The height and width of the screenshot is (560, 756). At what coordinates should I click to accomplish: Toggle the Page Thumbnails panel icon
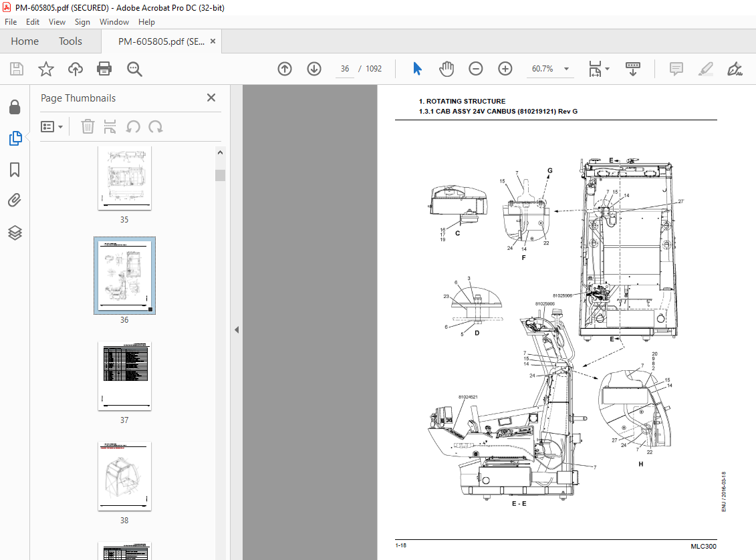pos(15,138)
